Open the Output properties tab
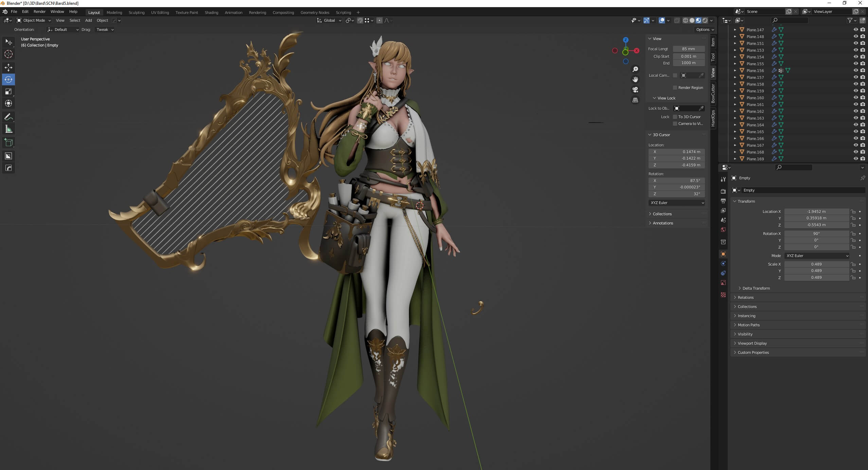Screen dimensions: 868x470 (x=723, y=201)
